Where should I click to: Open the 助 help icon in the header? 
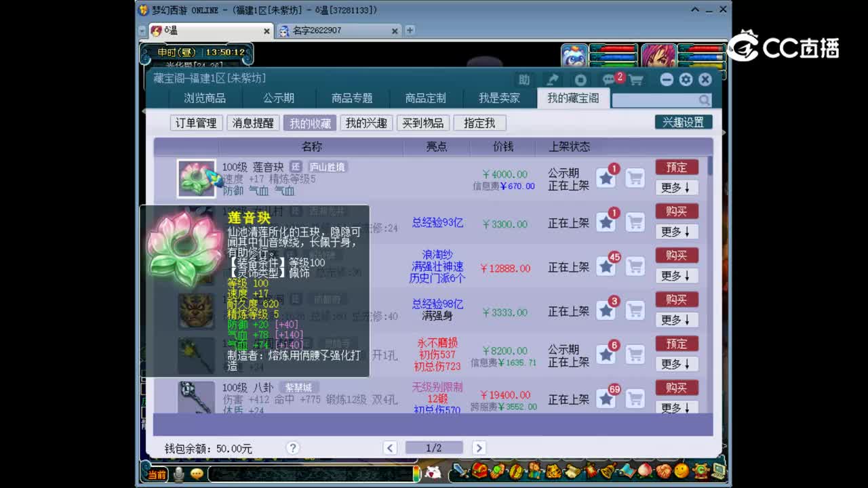pyautogui.click(x=524, y=79)
